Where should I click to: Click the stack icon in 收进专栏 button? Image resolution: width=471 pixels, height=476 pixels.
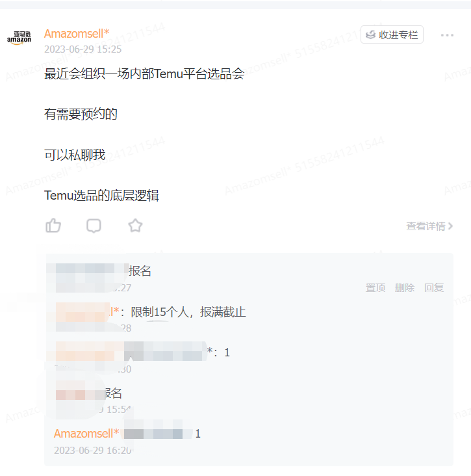tap(370, 35)
